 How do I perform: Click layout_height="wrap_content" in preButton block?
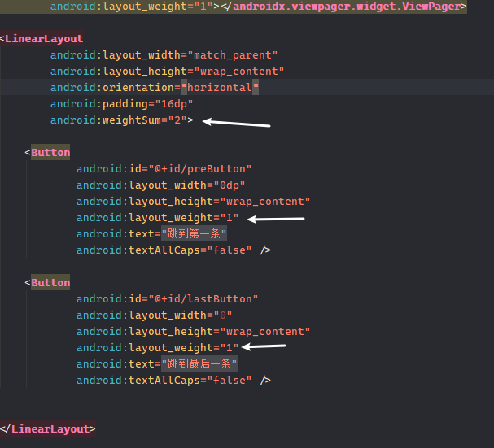pos(193,202)
